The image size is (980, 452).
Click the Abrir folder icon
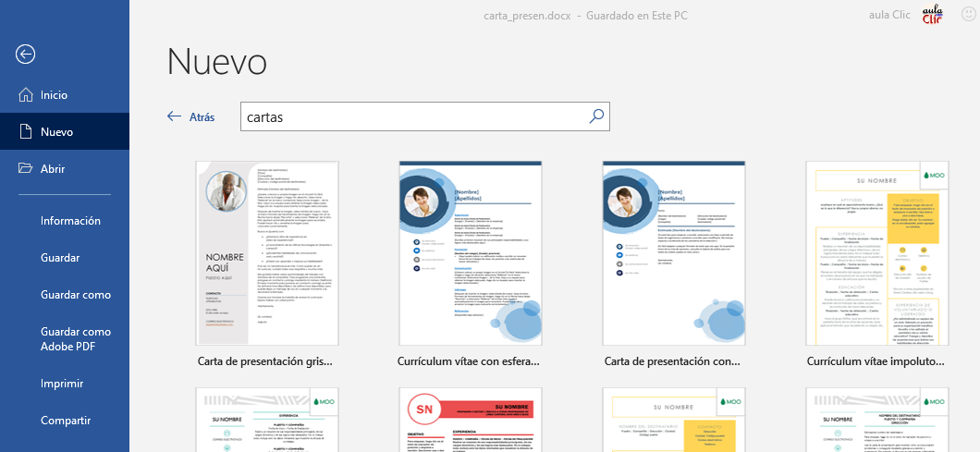click(25, 168)
